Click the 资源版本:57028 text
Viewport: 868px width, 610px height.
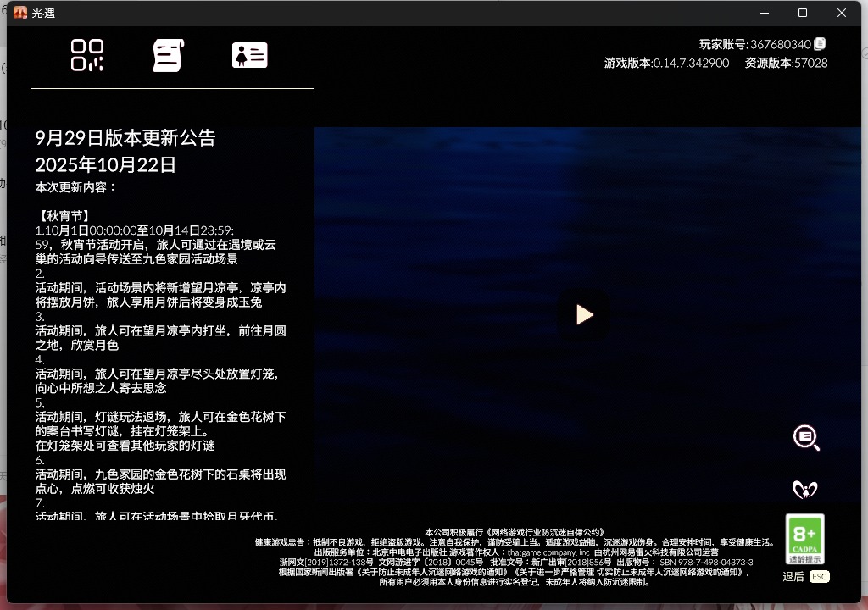(786, 63)
